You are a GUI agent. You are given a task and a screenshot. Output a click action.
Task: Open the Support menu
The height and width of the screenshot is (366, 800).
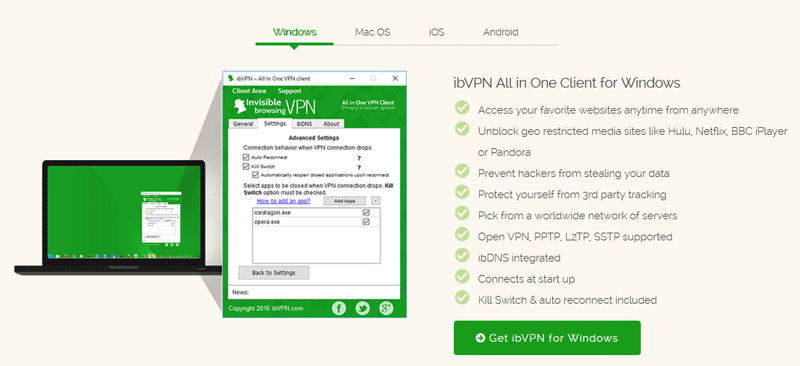(289, 91)
